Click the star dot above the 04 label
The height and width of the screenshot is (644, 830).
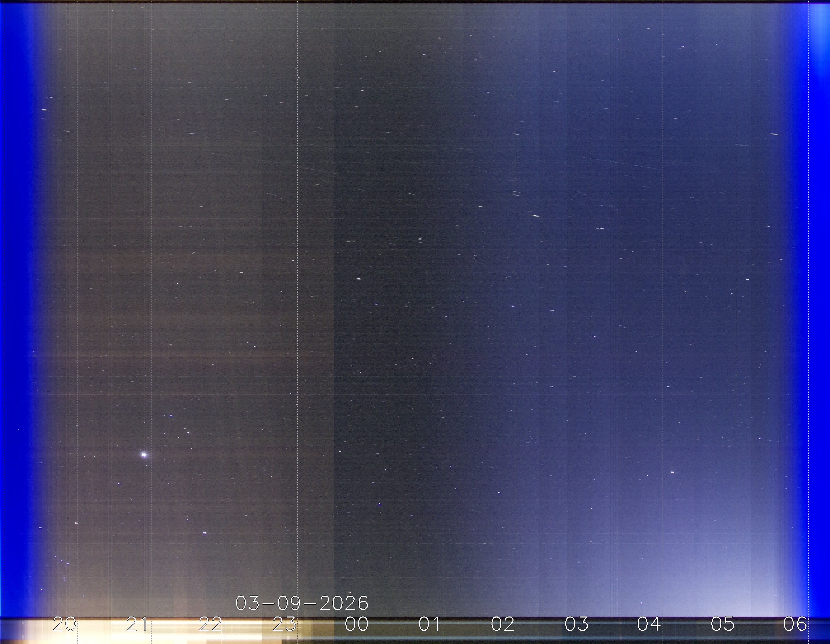click(x=641, y=603)
